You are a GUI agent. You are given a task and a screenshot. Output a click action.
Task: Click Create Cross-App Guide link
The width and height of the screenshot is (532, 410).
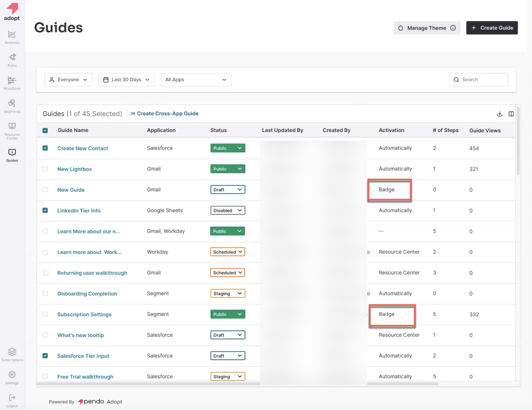pyautogui.click(x=164, y=114)
